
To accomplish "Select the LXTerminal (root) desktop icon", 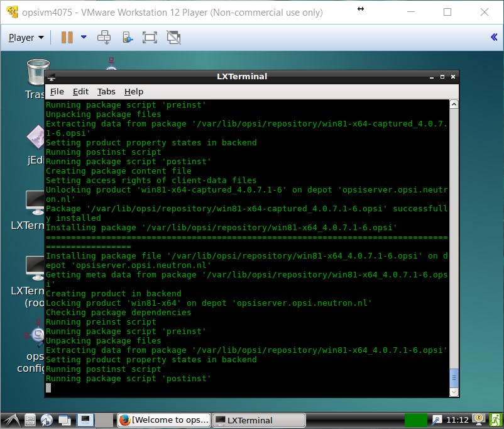I will (x=28, y=281).
